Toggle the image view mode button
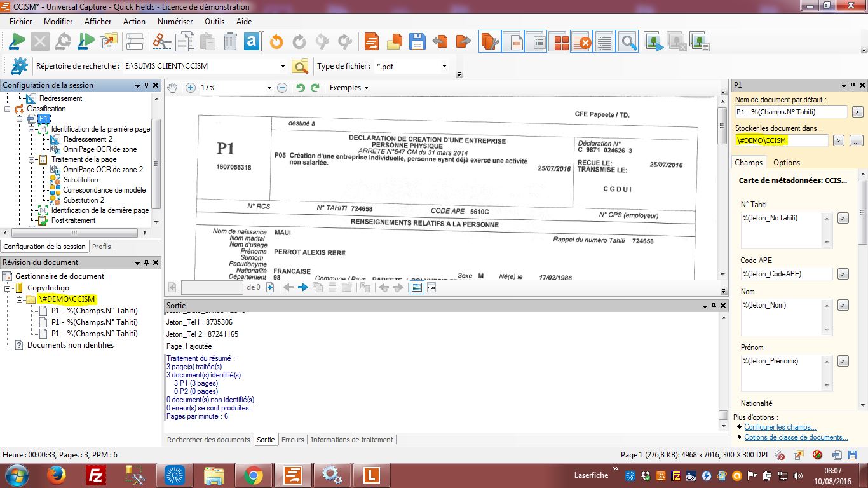The image size is (868, 488). (x=416, y=287)
